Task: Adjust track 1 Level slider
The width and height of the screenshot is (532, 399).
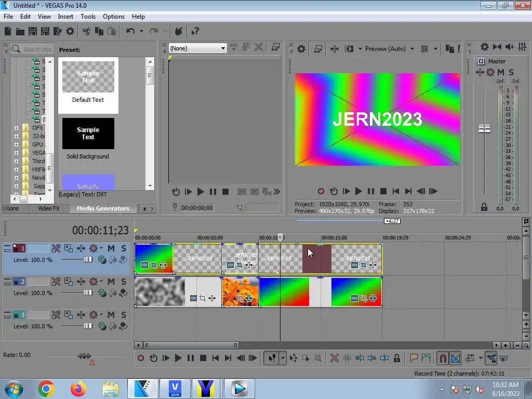Action: pos(88,260)
